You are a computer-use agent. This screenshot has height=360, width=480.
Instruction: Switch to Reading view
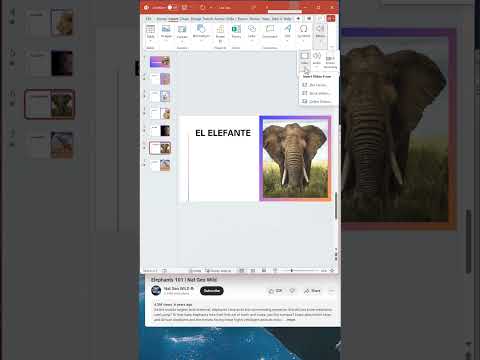click(x=264, y=271)
